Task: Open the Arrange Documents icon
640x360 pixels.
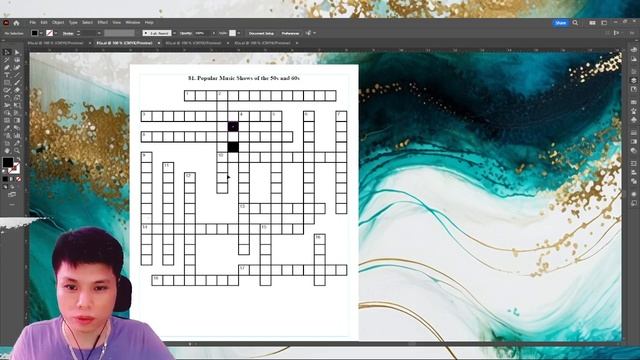Action: [x=592, y=23]
